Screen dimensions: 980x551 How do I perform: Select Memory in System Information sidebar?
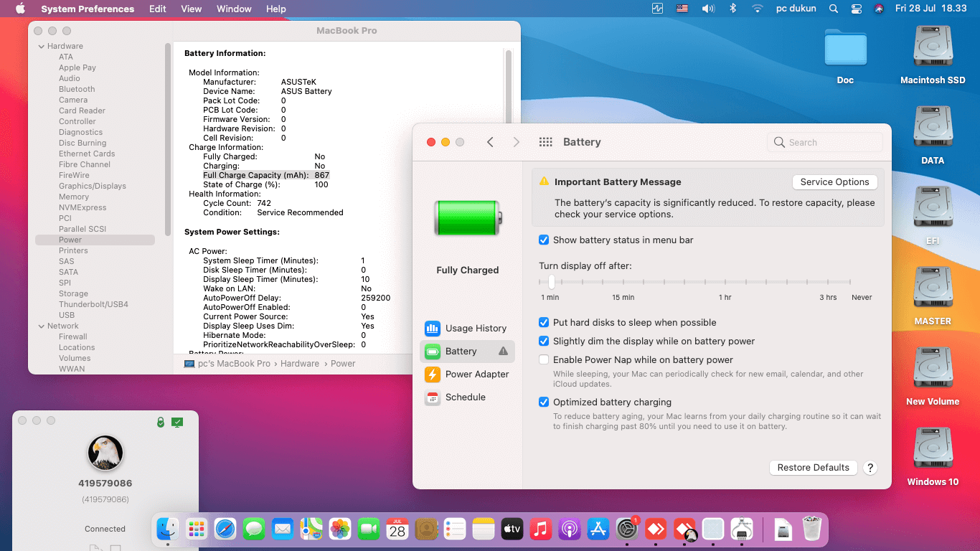point(74,197)
